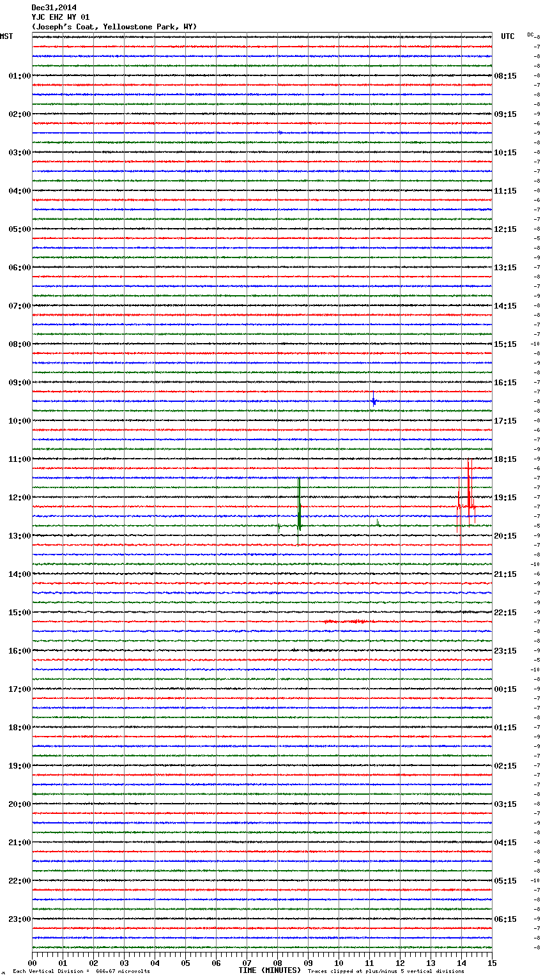Click minute tick label 05 on x-axis
This screenshot has height=980, width=543.
tap(185, 963)
